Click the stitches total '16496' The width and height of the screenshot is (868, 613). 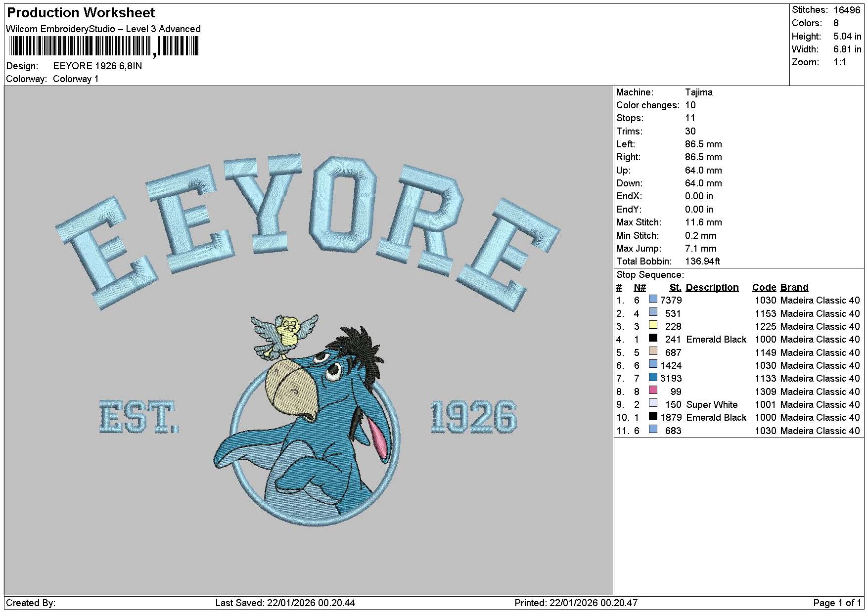847,10
